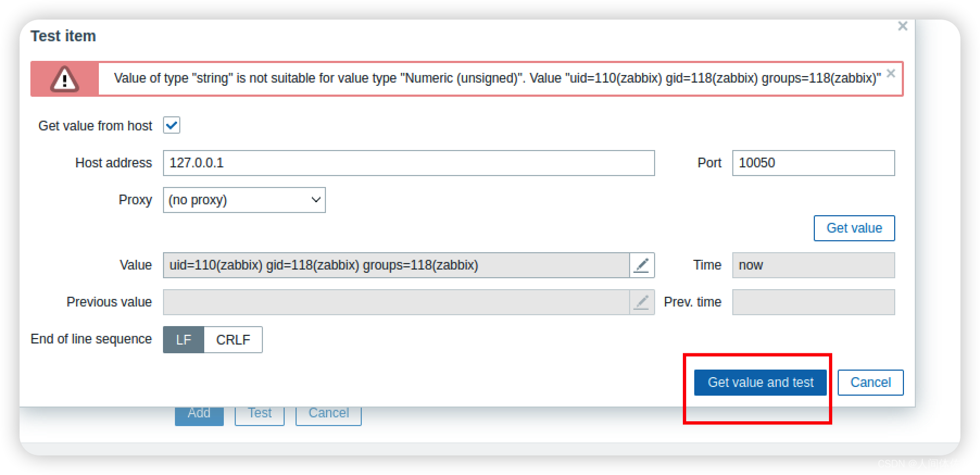Viewport: 980px width, 475px height.
Task: Click the Test button behind the dialog
Action: click(260, 416)
